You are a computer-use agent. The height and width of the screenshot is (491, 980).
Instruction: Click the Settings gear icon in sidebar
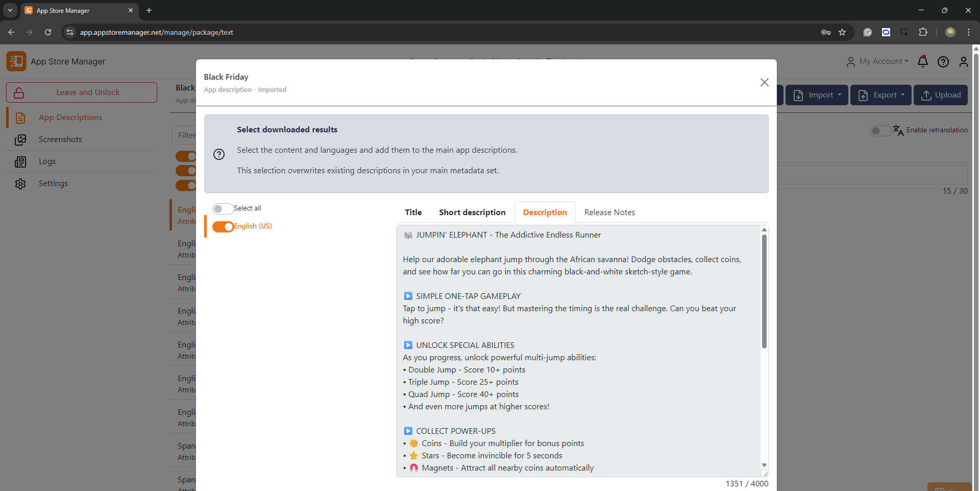tap(20, 183)
